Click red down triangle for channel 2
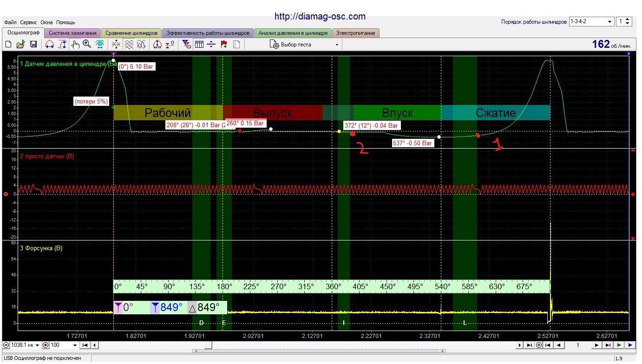This screenshot has height=364, width=642. [633, 238]
